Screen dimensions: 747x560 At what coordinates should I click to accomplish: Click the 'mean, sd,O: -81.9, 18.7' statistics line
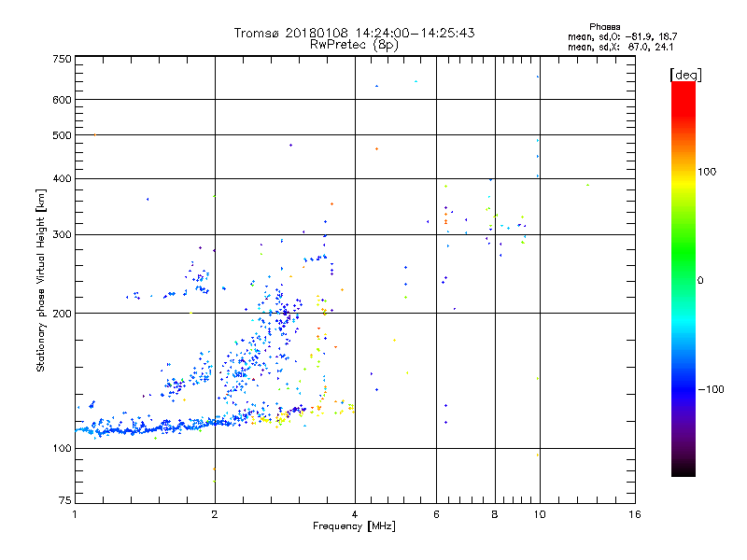click(622, 36)
